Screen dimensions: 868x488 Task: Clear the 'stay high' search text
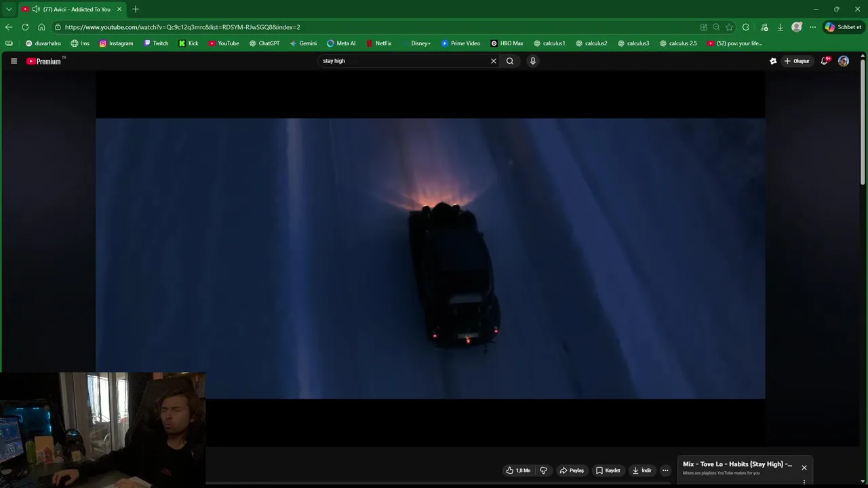point(494,61)
